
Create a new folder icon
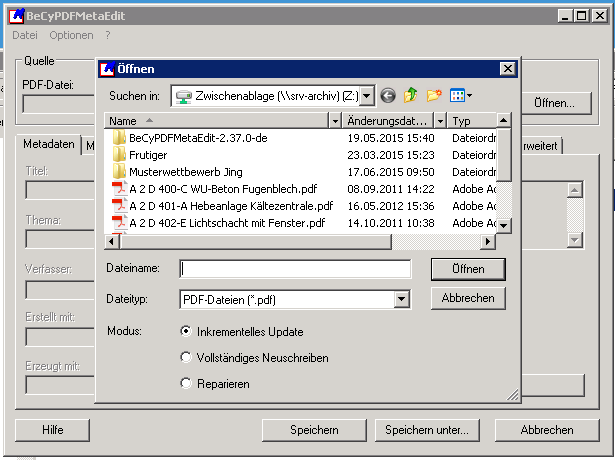pos(434,96)
